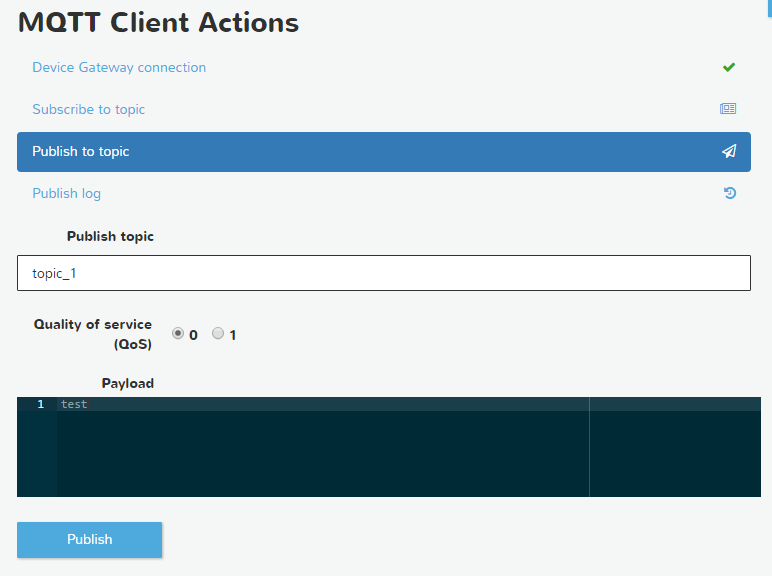Click the history clock icon beside Publish log
772x576 pixels.
(x=730, y=193)
